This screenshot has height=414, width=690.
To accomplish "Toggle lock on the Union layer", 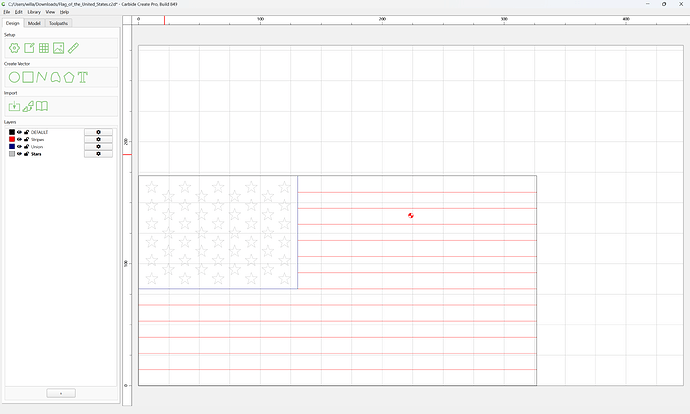I will [26, 147].
